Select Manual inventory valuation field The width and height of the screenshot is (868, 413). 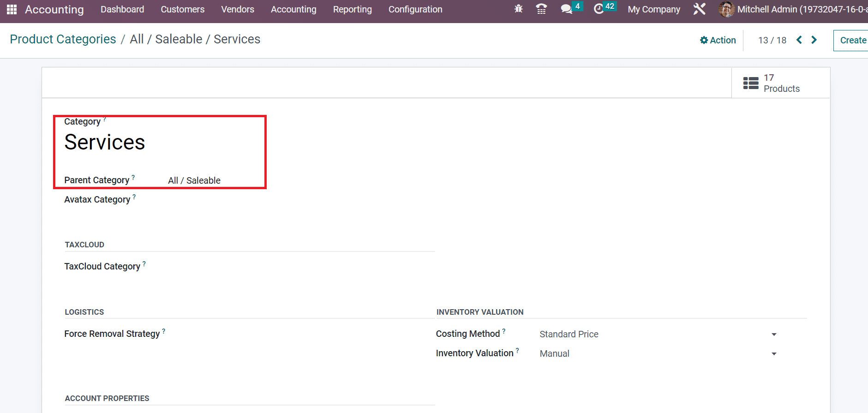[x=658, y=353]
